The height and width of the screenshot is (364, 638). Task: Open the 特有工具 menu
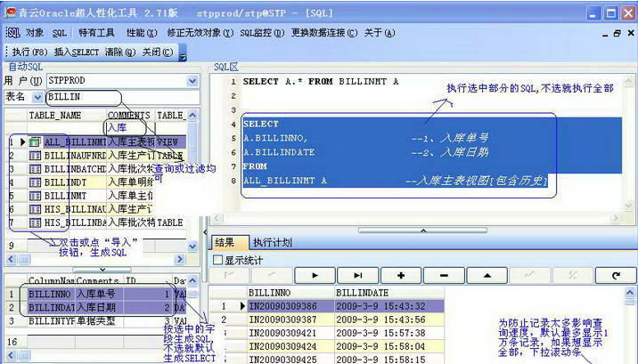point(96,33)
